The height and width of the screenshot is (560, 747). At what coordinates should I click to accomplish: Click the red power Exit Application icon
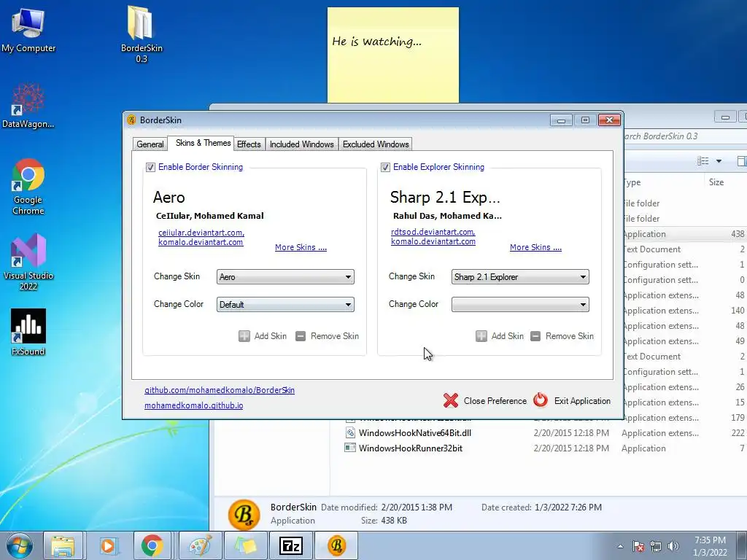point(541,400)
